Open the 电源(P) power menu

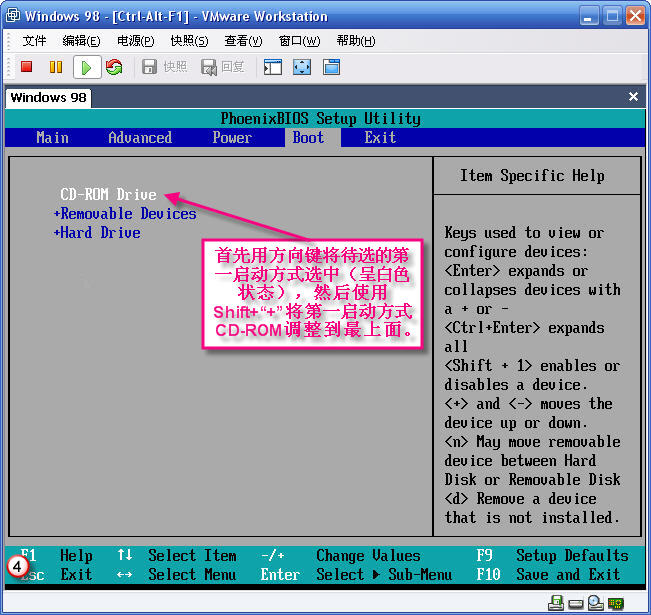(135, 41)
